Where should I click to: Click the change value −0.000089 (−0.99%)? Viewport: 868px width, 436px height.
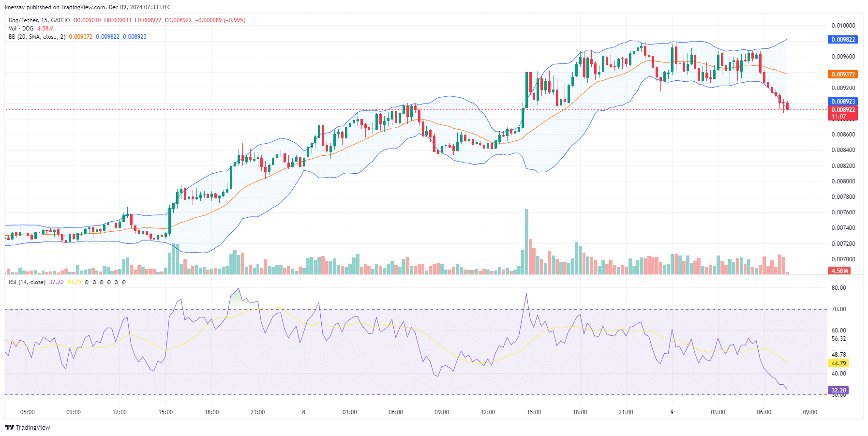coord(220,20)
